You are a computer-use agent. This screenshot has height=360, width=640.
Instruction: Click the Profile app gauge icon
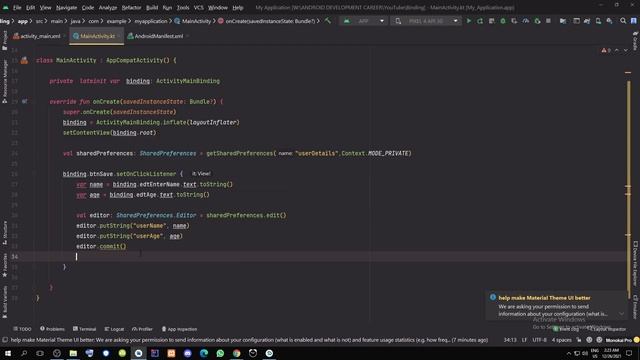526,21
